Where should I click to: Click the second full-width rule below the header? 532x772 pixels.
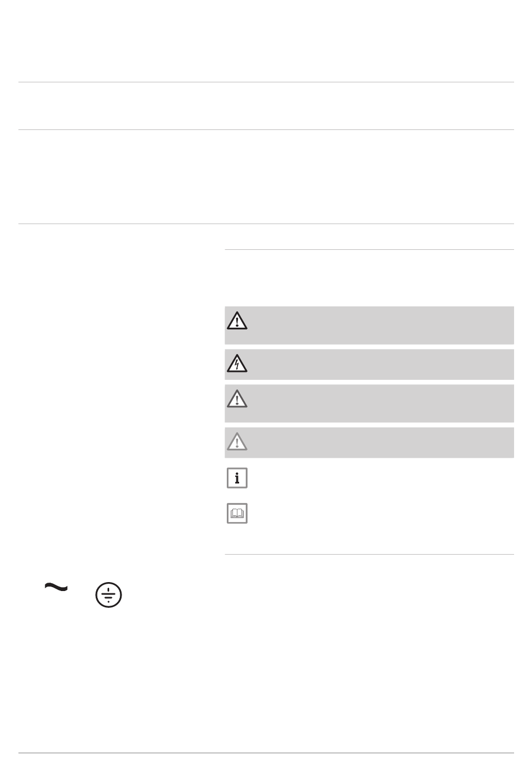click(266, 130)
